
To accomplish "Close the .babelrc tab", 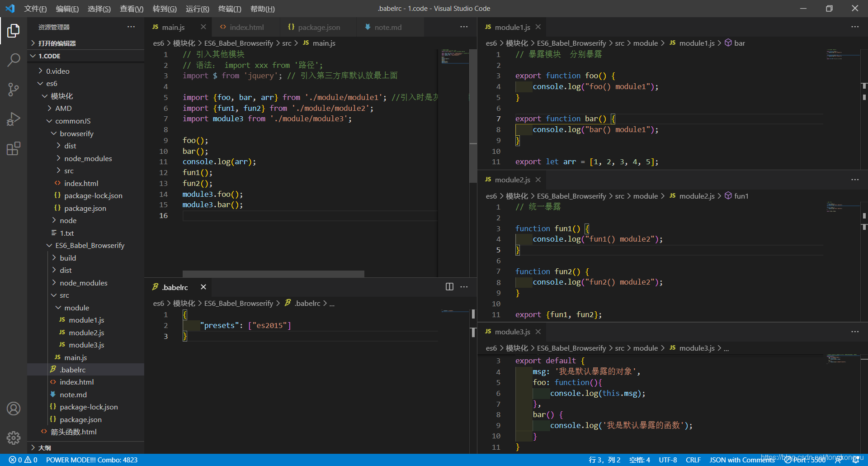I will click(x=203, y=287).
